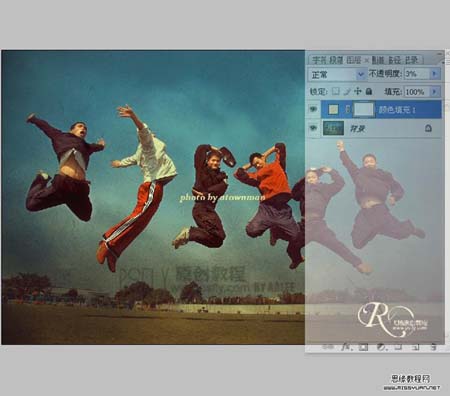Enable lock all padlock icon
Screen dimensions: 450x396
369,91
